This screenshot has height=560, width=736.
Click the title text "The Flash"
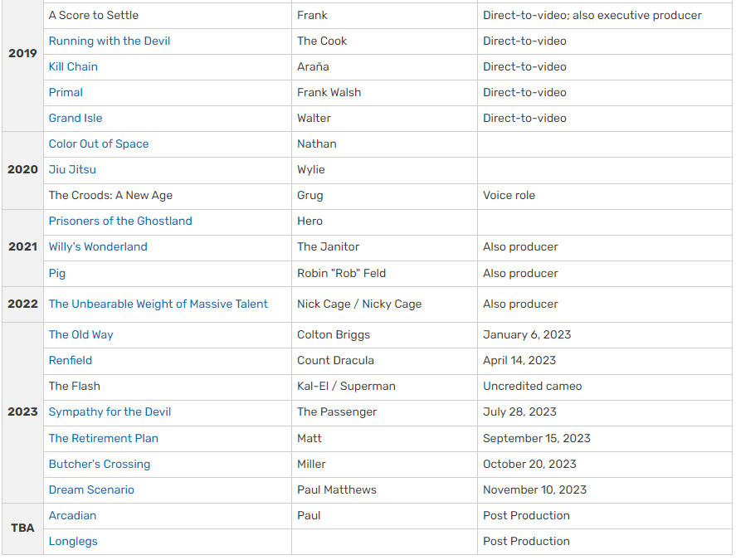pos(75,387)
